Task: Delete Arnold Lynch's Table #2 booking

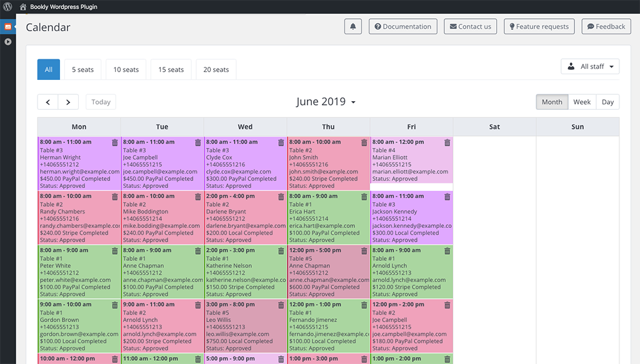Action: 198,305
